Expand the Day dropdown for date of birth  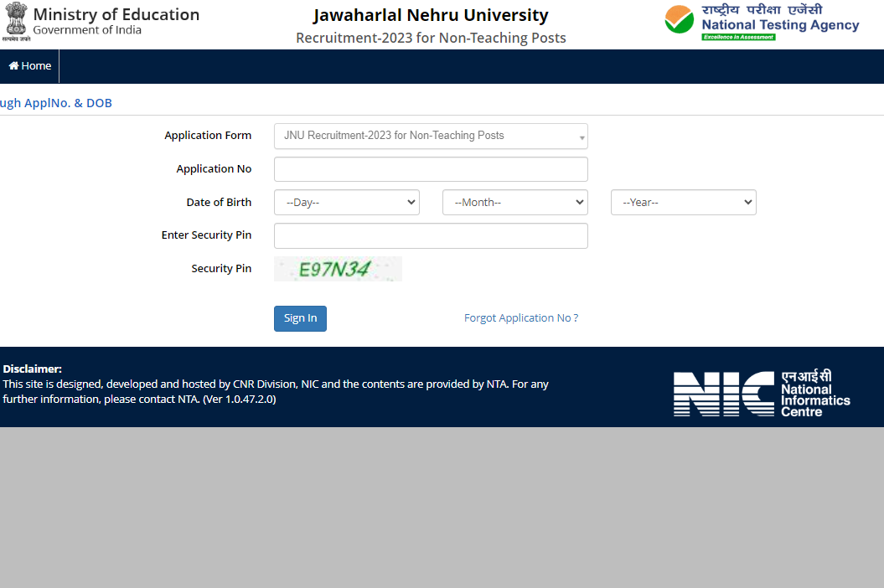[x=347, y=203]
